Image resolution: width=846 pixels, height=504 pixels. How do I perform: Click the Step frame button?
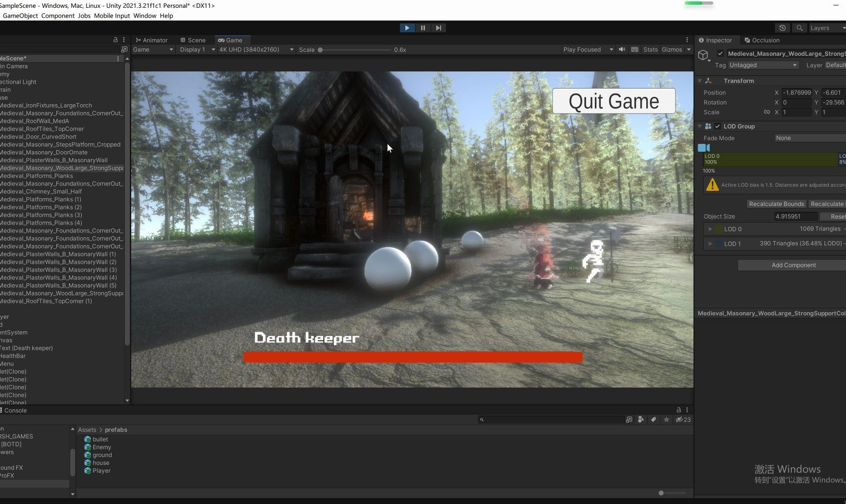[438, 28]
